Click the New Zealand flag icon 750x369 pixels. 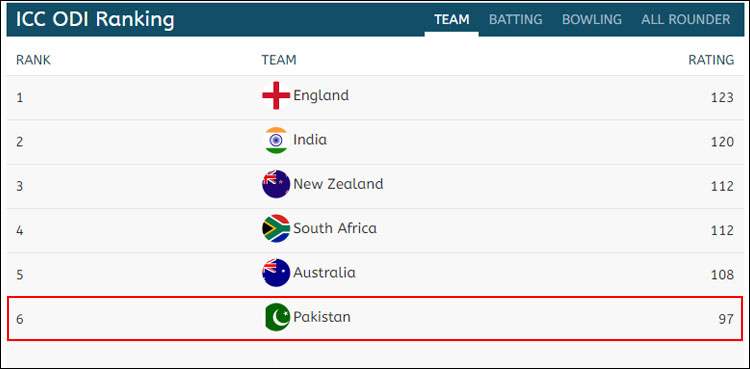point(276,184)
